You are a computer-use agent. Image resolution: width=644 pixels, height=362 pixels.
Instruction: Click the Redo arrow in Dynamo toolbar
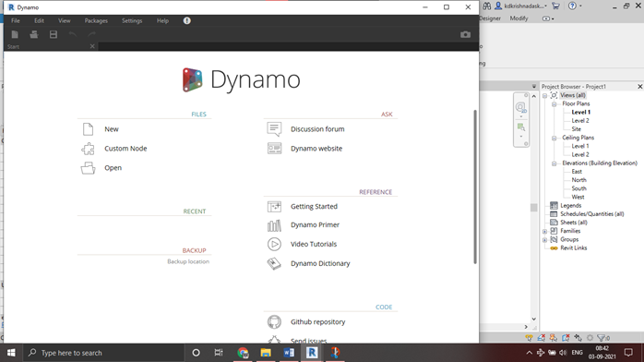91,34
